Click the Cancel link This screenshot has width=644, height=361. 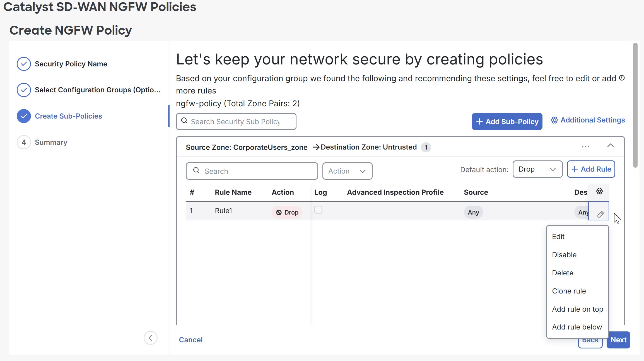(x=191, y=340)
